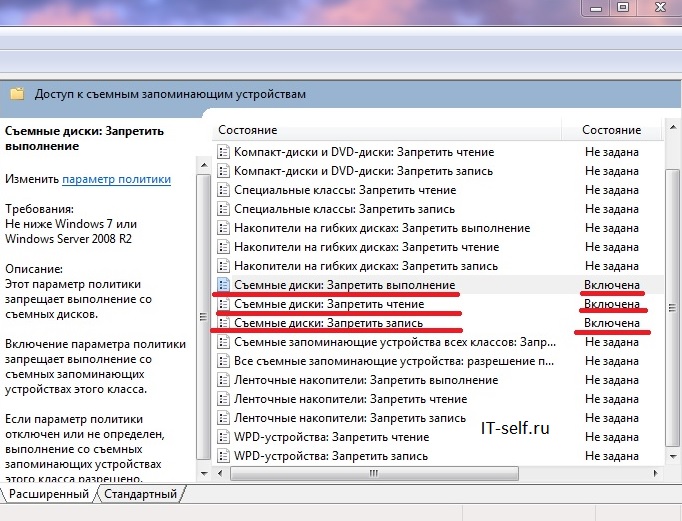Click the horizontal scrollbar thumb

point(374,473)
